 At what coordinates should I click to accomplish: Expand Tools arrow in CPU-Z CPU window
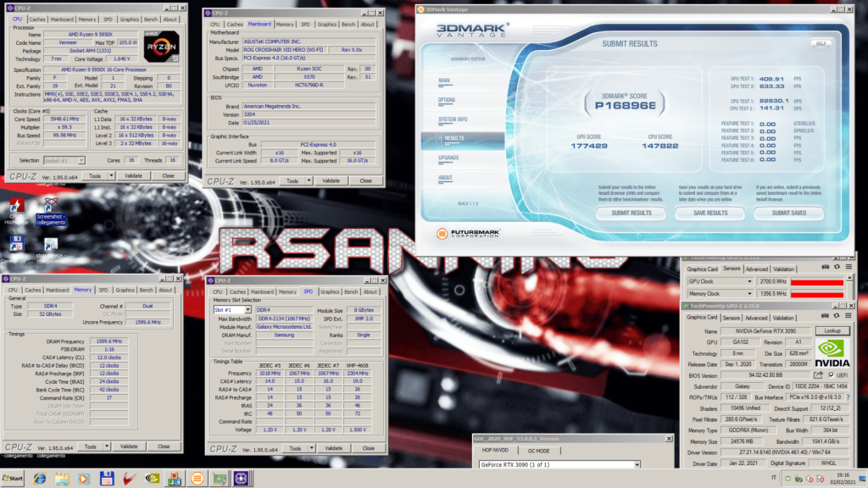[111, 176]
